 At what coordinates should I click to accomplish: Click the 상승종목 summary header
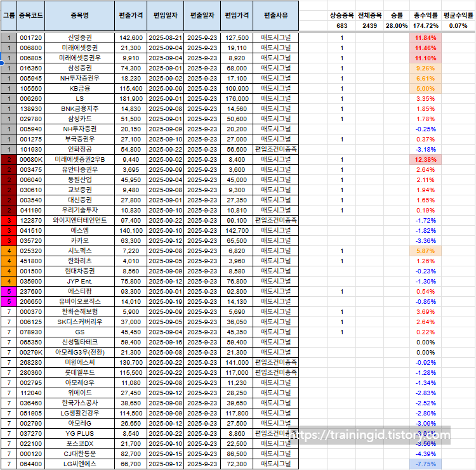click(x=342, y=15)
